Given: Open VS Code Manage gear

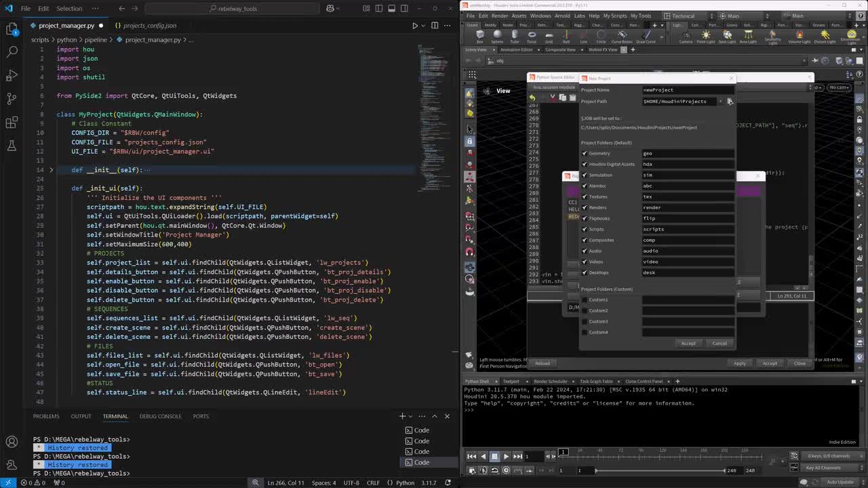Looking at the screenshot, I should coord(12,466).
